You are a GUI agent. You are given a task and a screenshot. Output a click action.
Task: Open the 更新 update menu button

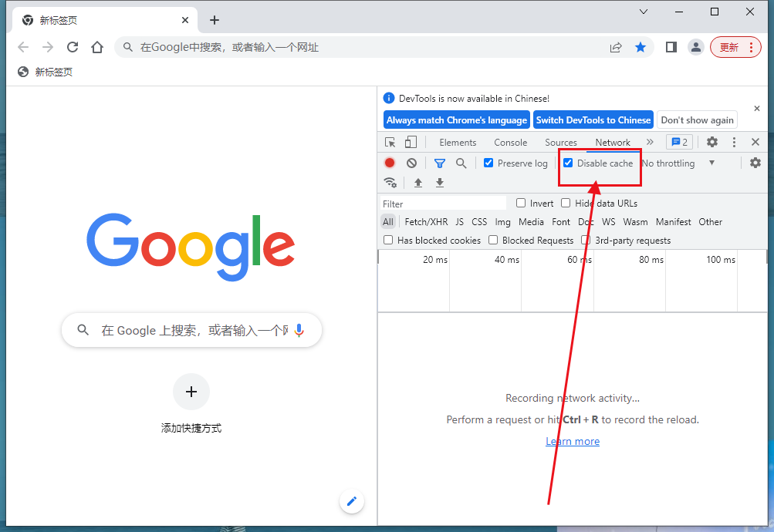point(735,47)
